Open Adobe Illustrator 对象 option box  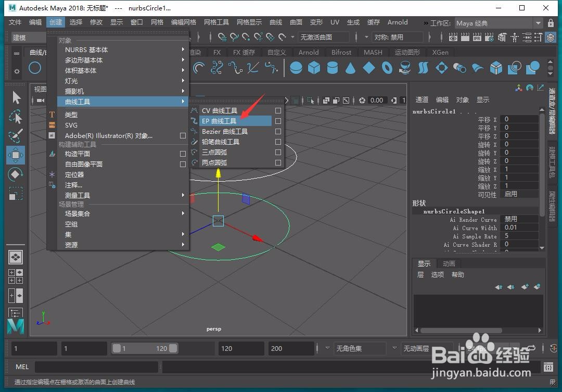coord(183,135)
